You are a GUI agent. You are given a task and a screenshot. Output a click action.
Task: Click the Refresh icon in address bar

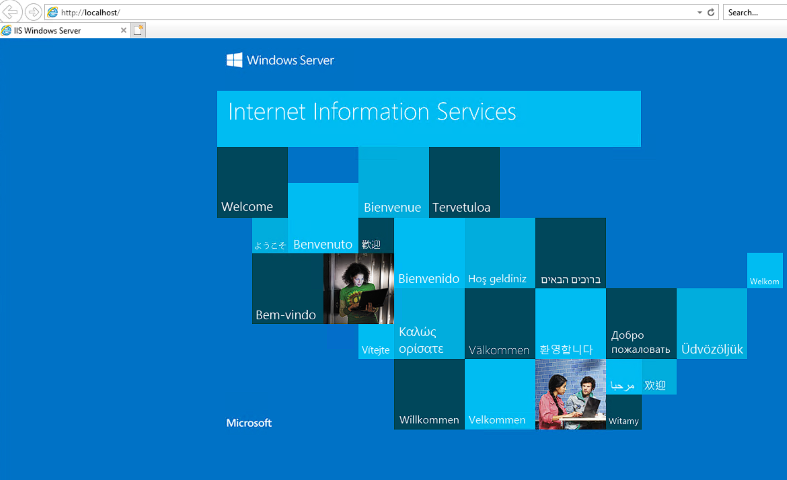tap(711, 12)
